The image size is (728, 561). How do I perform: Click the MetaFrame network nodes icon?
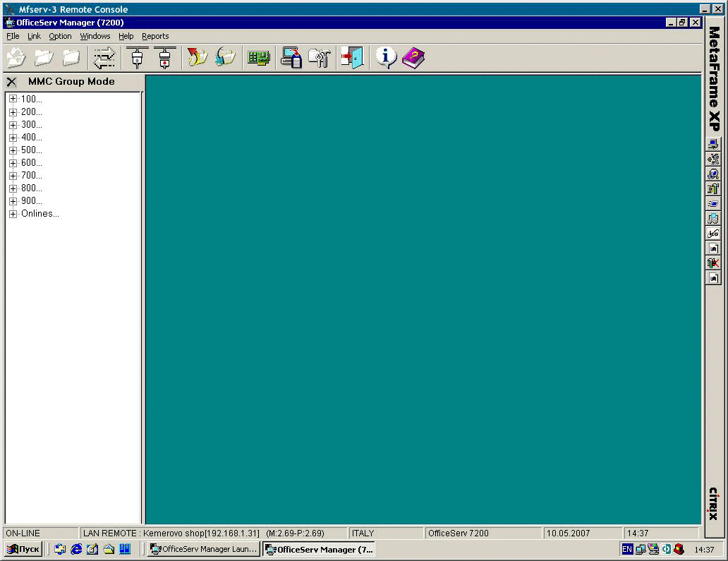coord(714,218)
